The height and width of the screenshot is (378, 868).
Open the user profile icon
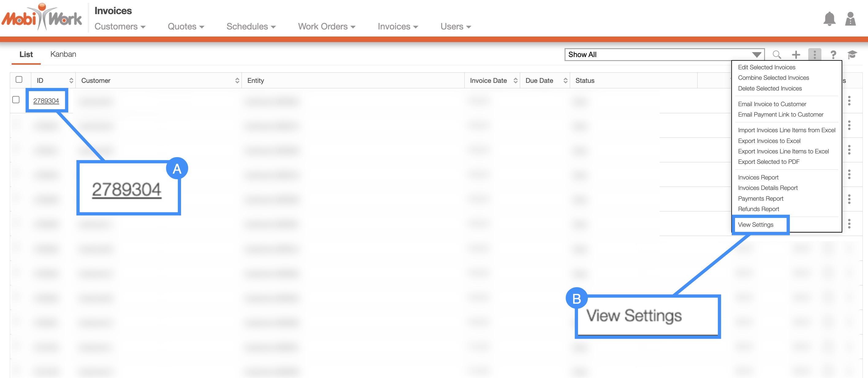coord(850,19)
